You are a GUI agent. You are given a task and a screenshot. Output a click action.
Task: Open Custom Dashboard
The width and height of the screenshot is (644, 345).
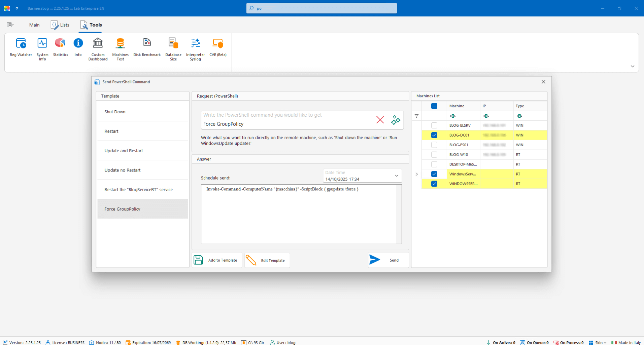98,49
